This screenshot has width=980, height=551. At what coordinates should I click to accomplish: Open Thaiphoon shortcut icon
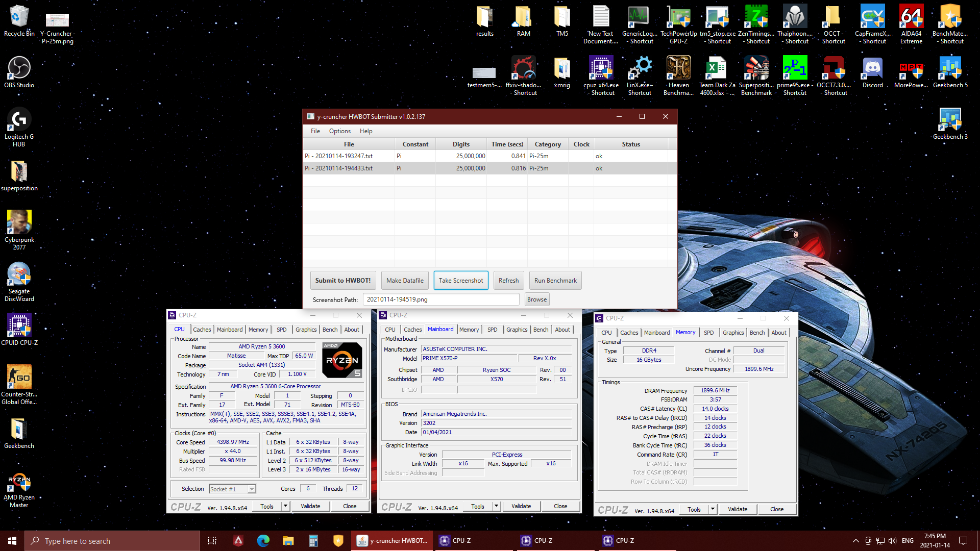(x=795, y=24)
